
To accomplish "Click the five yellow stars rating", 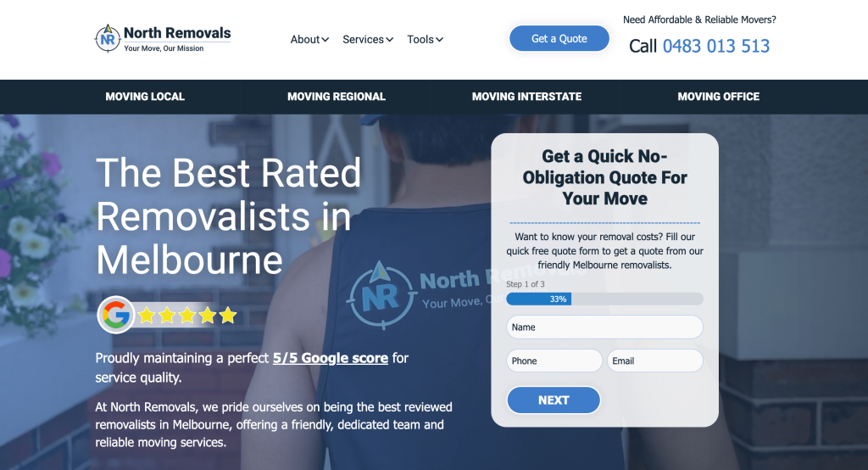I will click(x=187, y=316).
